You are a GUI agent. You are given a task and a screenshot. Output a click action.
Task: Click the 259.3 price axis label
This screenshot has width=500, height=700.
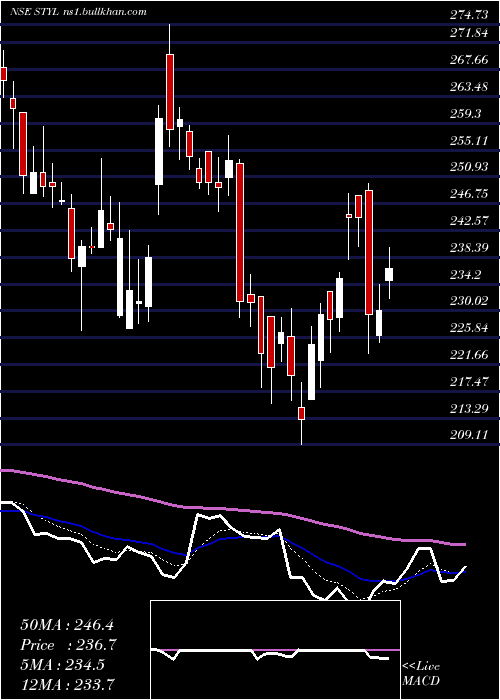[x=467, y=113]
